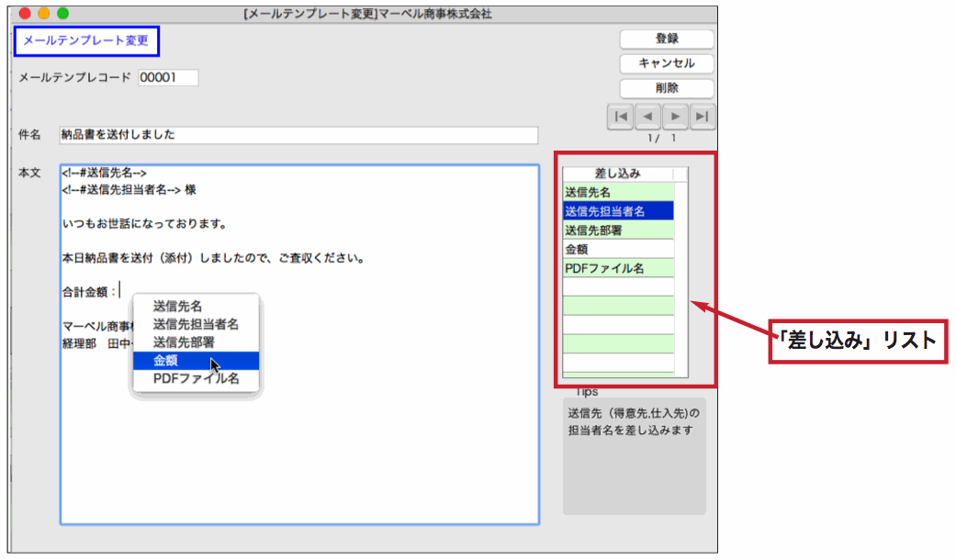Image resolution: width=956 pixels, height=560 pixels.
Task: Choose 金額 from the popup menu
Action: coord(197,360)
